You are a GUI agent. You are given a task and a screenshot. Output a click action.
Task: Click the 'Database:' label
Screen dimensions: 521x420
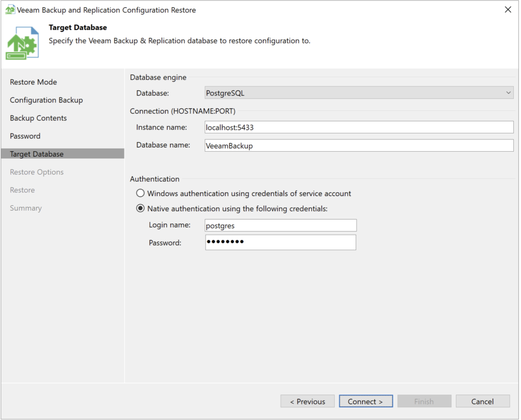153,93
